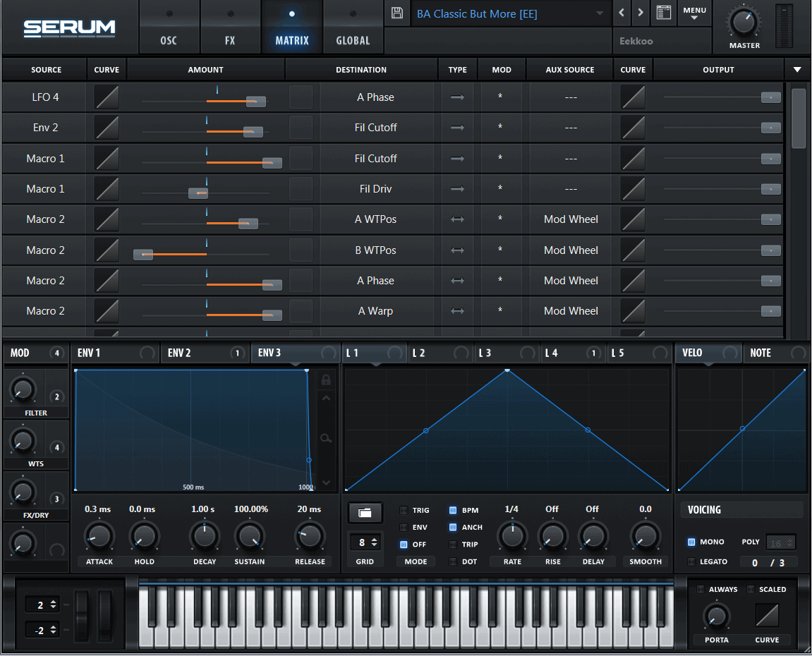
Task: Go to next preset arrow
Action: tap(641, 13)
